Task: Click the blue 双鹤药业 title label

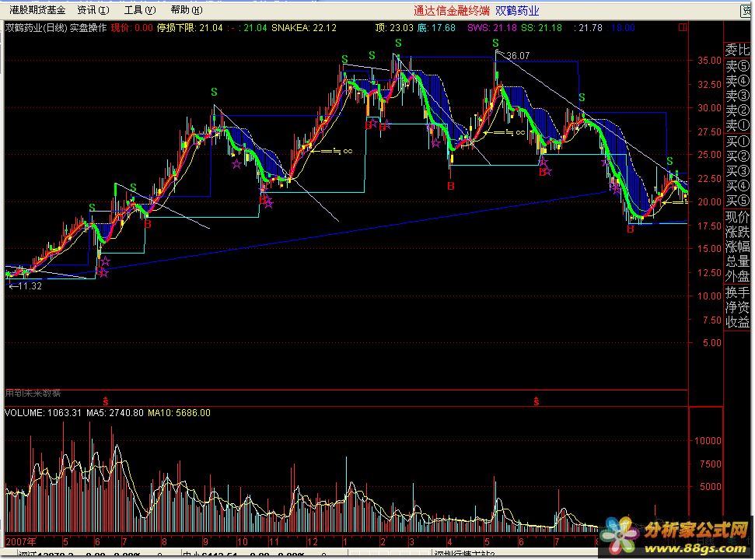Action: pos(517,11)
